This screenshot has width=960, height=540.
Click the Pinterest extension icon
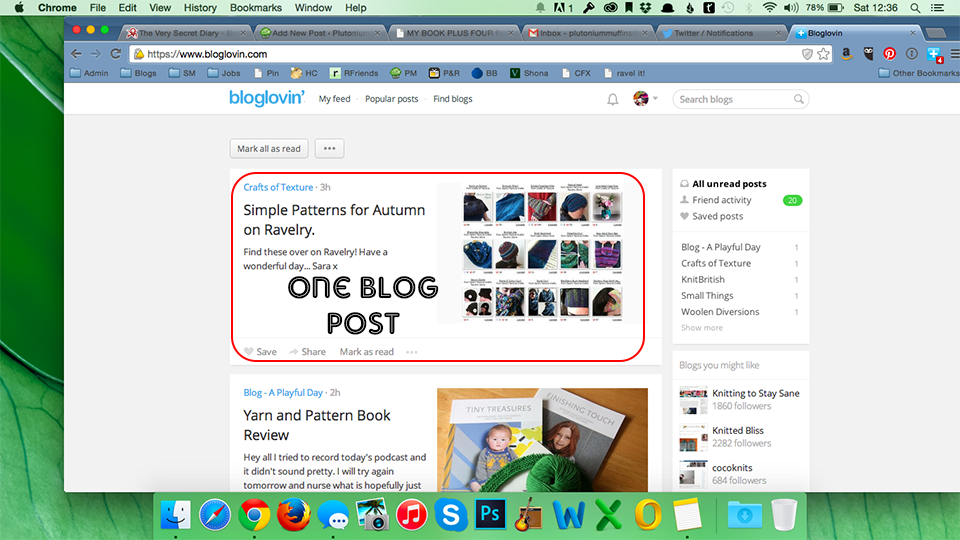[890, 54]
